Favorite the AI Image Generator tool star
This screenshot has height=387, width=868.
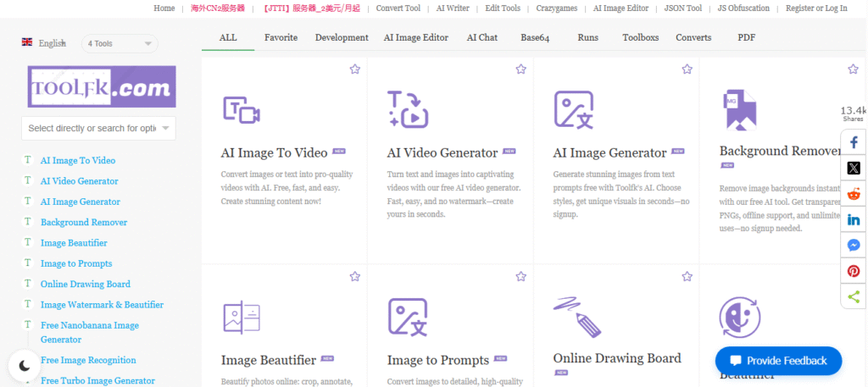pos(687,69)
